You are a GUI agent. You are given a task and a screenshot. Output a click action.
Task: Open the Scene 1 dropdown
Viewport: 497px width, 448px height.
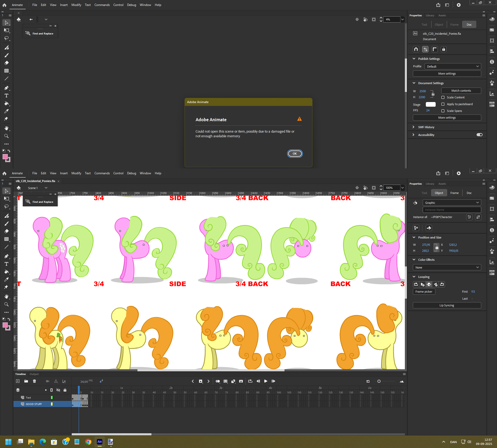click(46, 188)
